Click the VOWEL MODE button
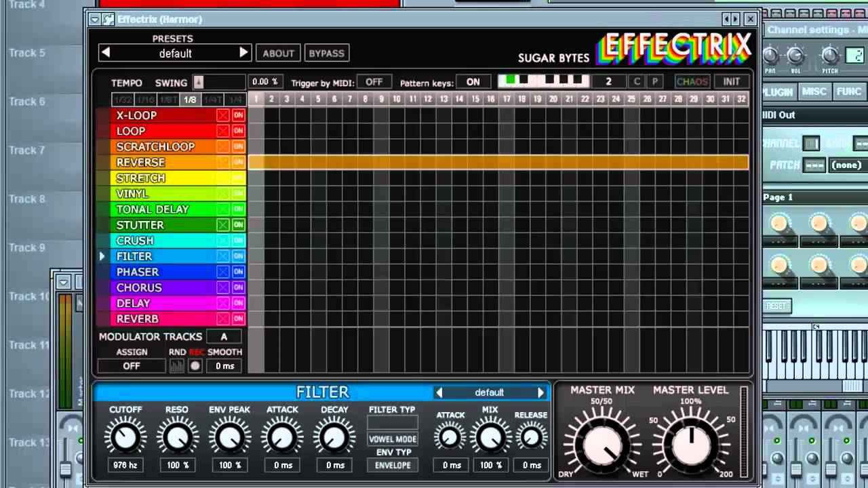This screenshot has width=868, height=488. (393, 439)
